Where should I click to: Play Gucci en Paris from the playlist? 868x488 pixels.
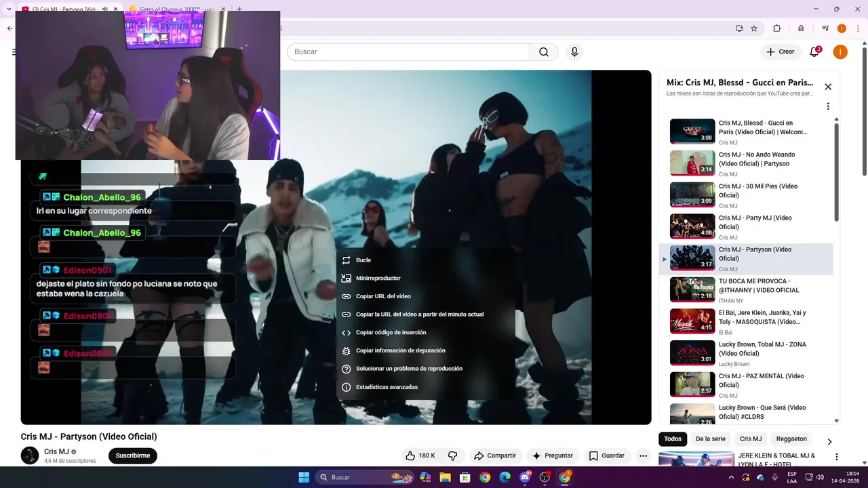point(746,132)
